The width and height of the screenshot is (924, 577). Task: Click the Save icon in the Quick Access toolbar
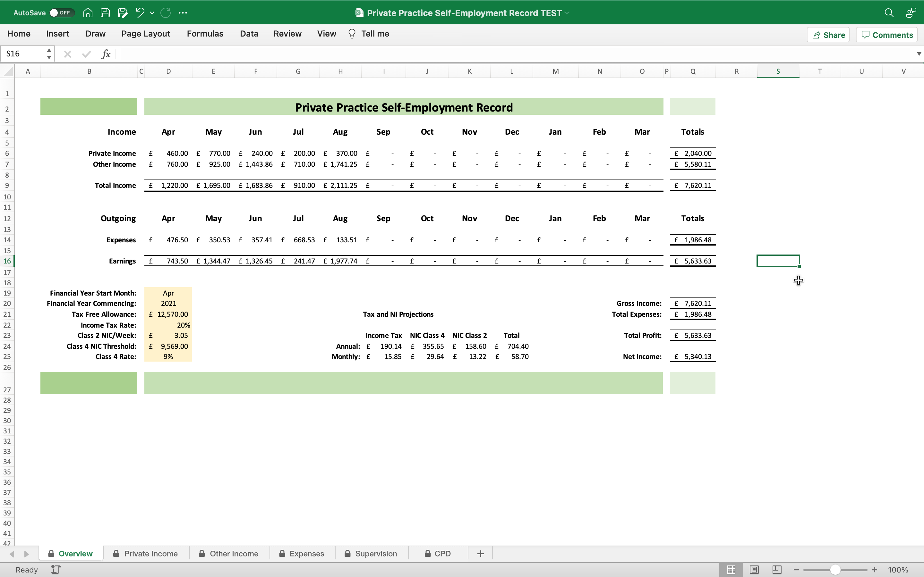pos(105,12)
